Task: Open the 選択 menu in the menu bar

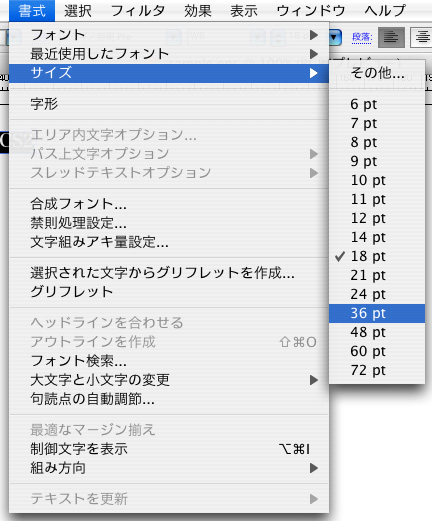Action: (78, 11)
